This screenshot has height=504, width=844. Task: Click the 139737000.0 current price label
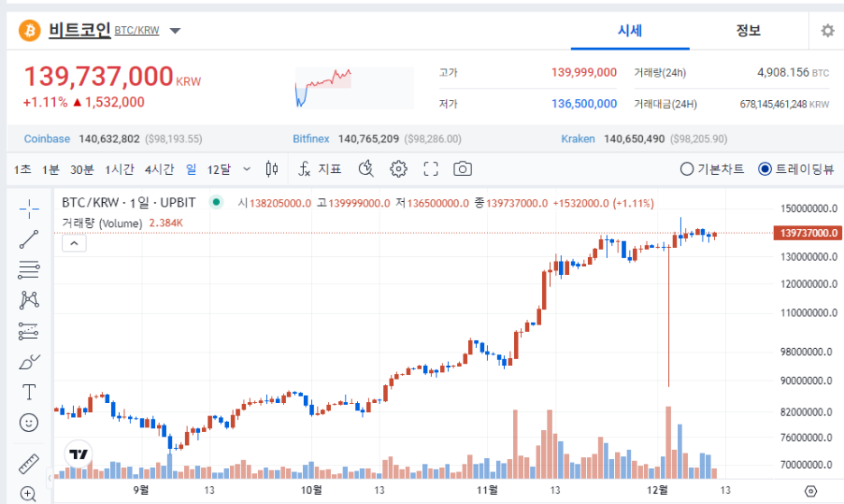[808, 234]
